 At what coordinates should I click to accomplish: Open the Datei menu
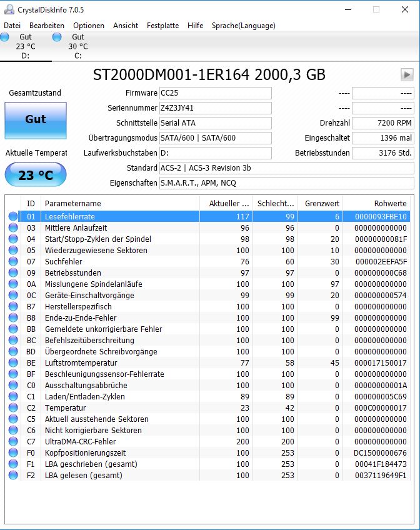(12, 26)
